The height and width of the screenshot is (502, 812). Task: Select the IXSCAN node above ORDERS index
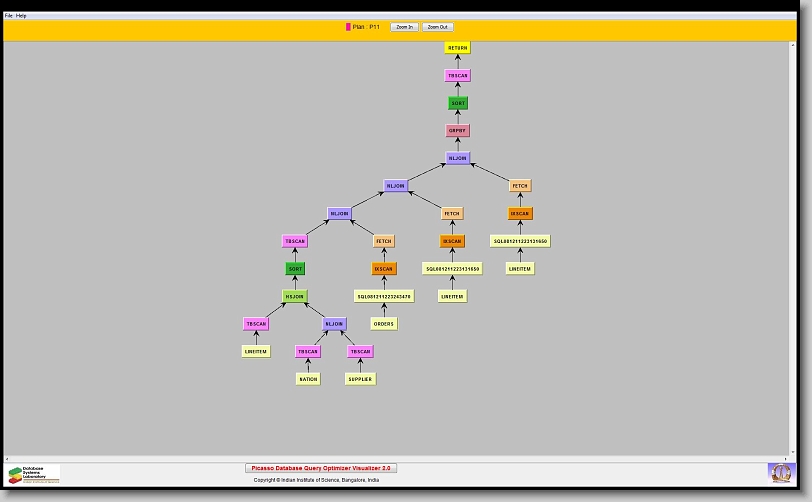(x=384, y=269)
